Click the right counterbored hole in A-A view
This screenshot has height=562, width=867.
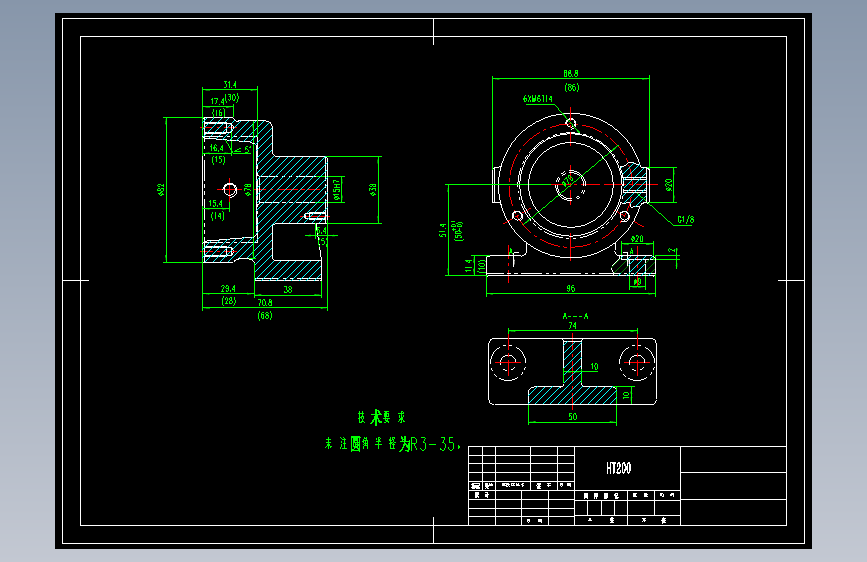point(637,363)
